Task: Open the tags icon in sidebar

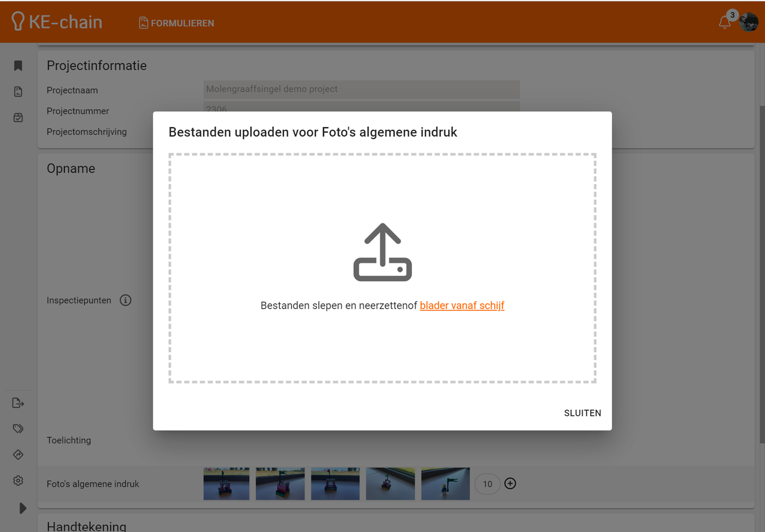Action: pyautogui.click(x=18, y=429)
